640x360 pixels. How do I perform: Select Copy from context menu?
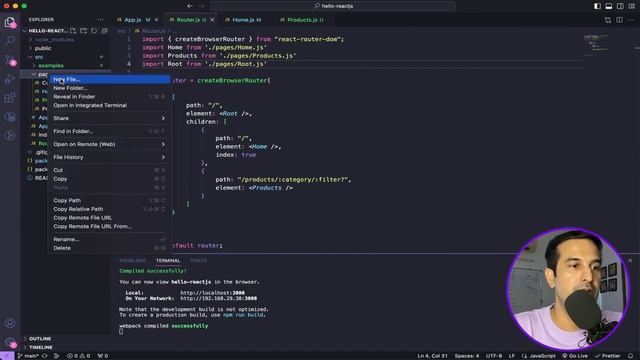tap(109, 179)
